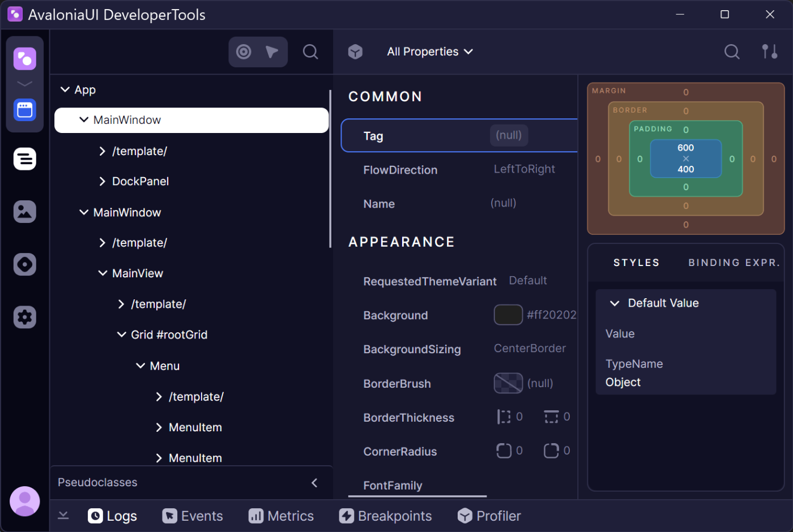This screenshot has width=793, height=532.
Task: Toggle the target inspect mode icon
Action: 244,52
